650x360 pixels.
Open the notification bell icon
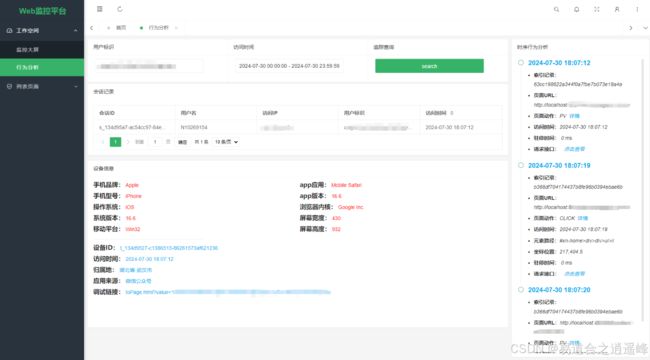[577, 9]
